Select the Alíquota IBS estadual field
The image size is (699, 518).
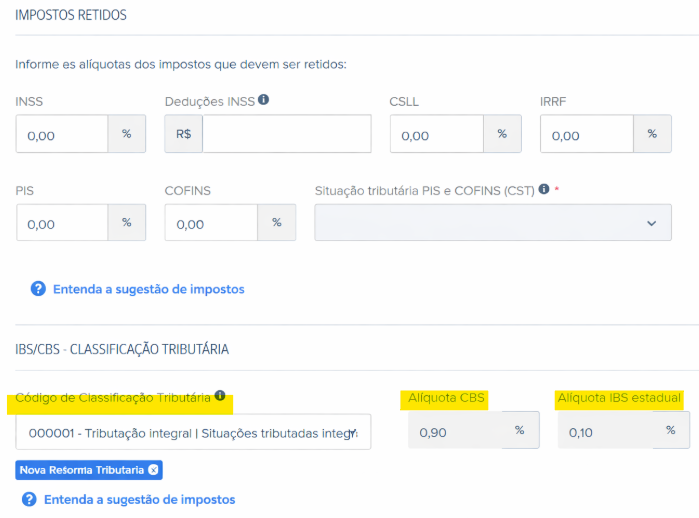(604, 431)
